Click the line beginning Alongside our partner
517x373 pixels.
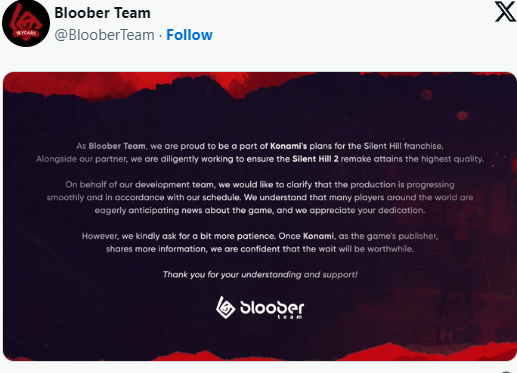click(x=260, y=159)
